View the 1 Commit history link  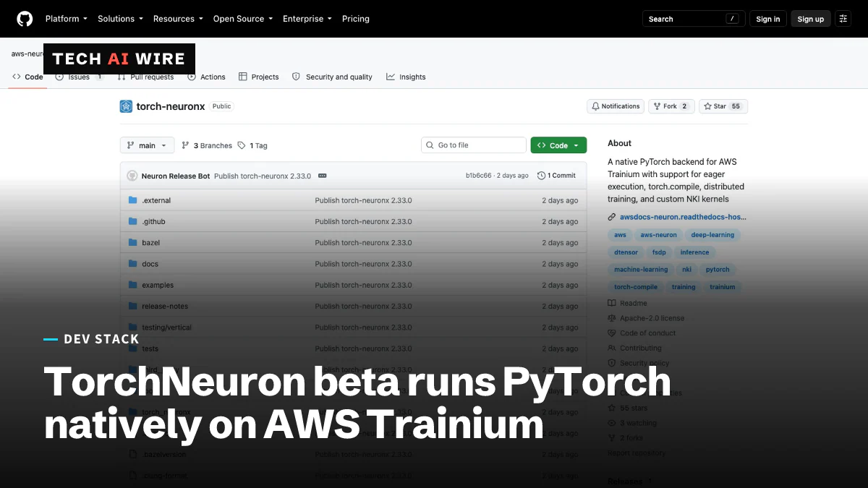556,176
